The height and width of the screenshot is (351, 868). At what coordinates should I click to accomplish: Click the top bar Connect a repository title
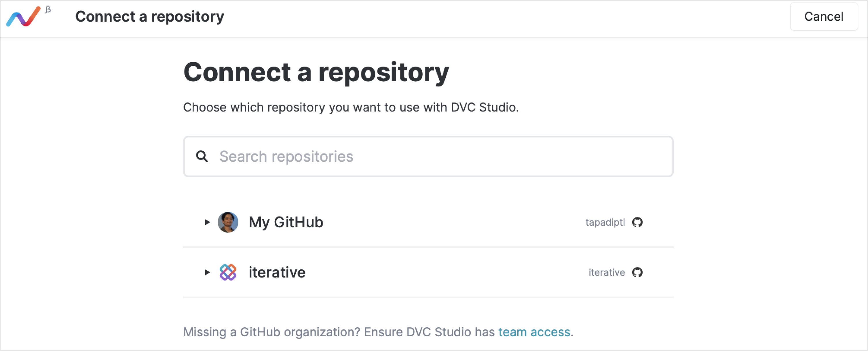pos(150,16)
